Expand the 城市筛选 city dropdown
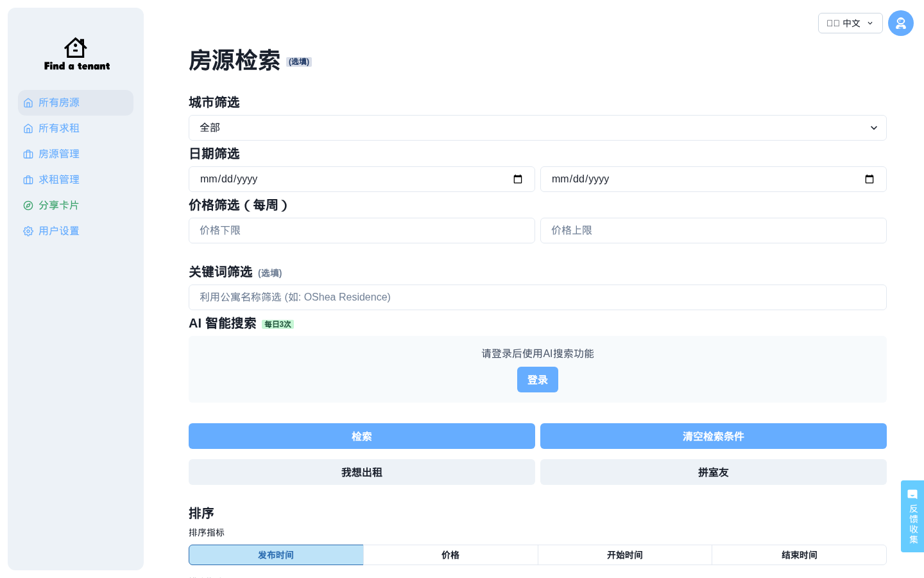This screenshot has width=924, height=578. pos(537,128)
